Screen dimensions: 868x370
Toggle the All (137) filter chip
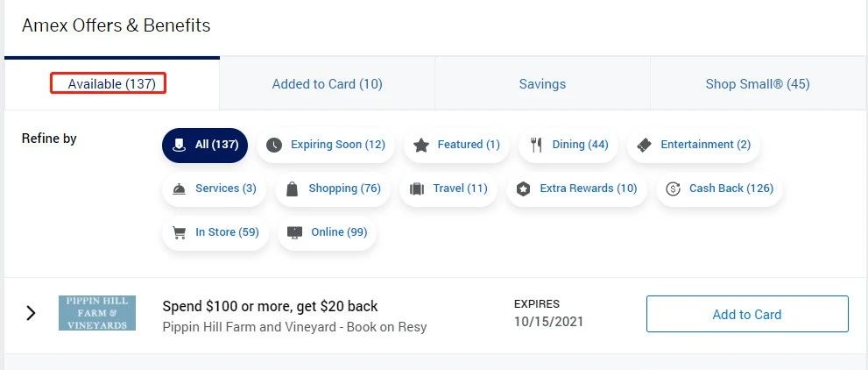click(205, 145)
